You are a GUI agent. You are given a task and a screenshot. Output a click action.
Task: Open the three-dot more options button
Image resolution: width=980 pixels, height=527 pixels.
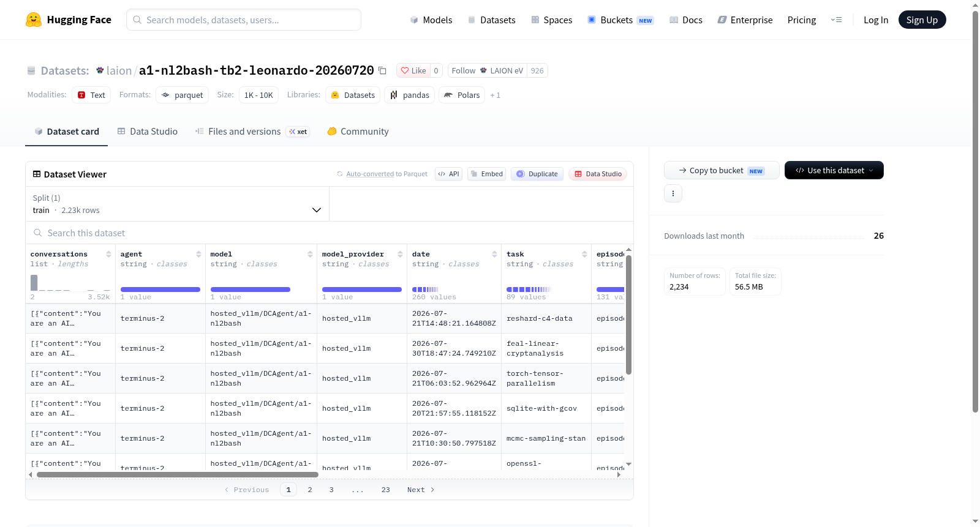(x=673, y=193)
